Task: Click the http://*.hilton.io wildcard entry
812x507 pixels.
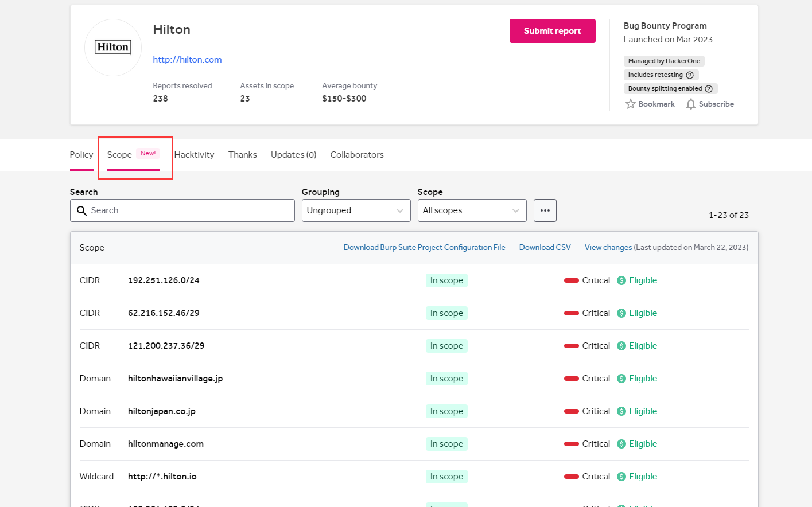Action: (162, 477)
